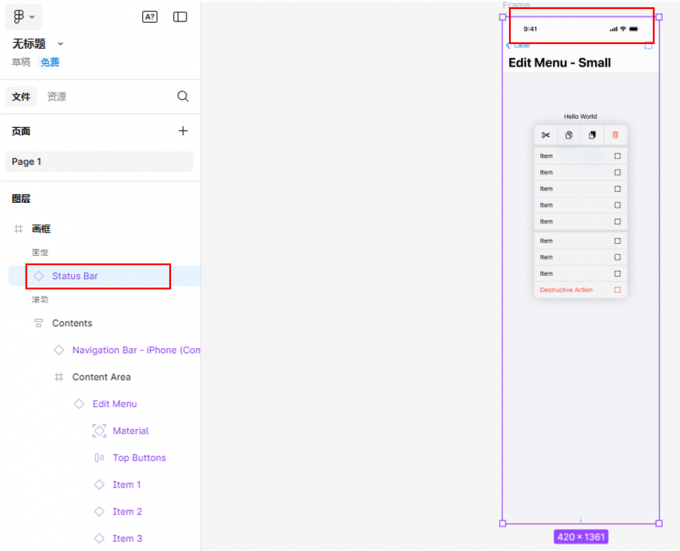Select the Item 2 layer
Viewport: 680px width, 551px height.
(127, 511)
